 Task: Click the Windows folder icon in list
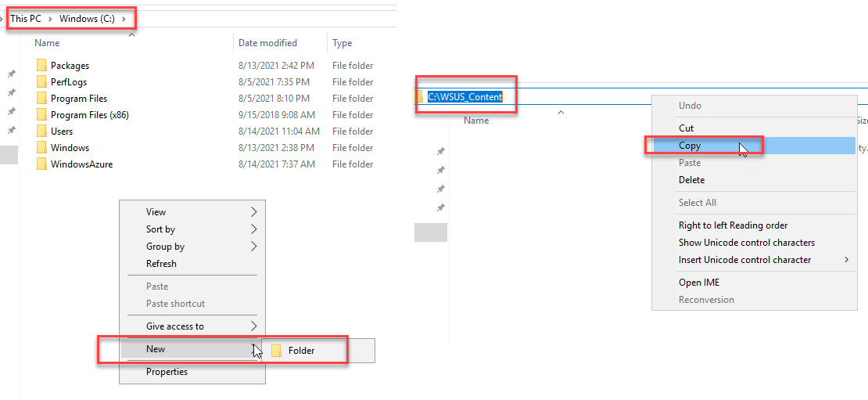[41, 148]
